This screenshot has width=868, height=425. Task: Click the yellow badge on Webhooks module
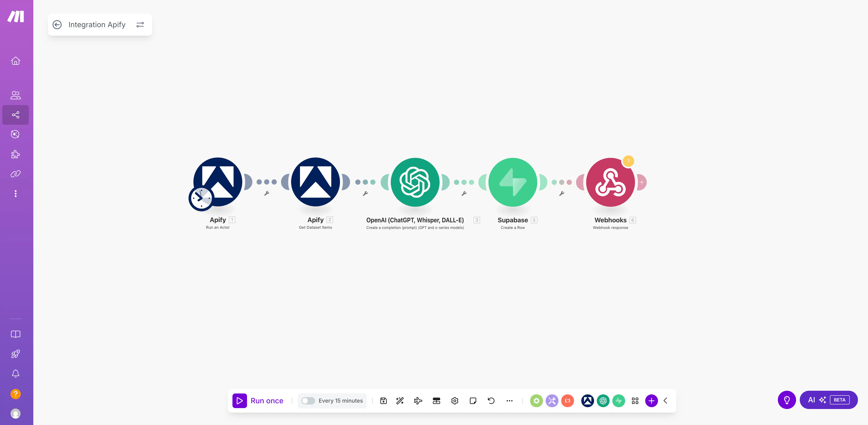[x=629, y=161]
